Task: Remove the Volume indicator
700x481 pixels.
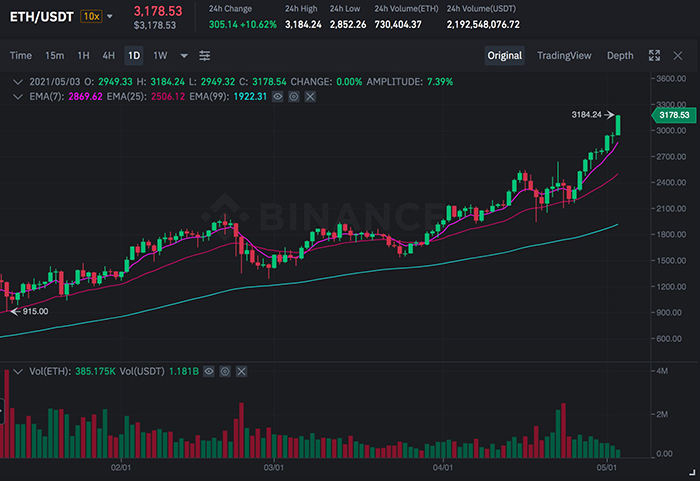Action: (x=243, y=370)
